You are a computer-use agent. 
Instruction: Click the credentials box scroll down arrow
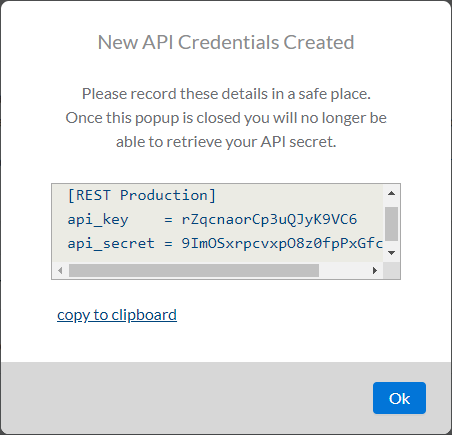point(391,253)
